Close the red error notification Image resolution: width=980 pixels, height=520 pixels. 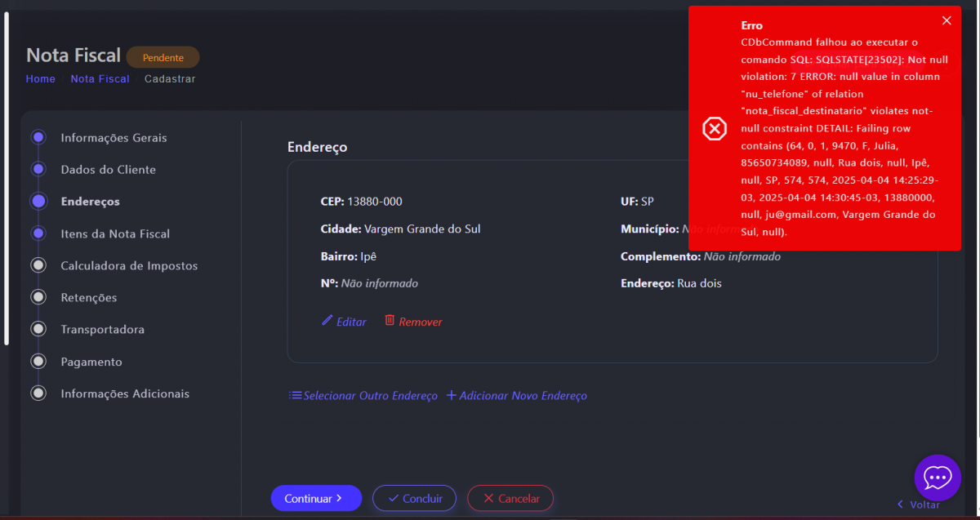947,21
